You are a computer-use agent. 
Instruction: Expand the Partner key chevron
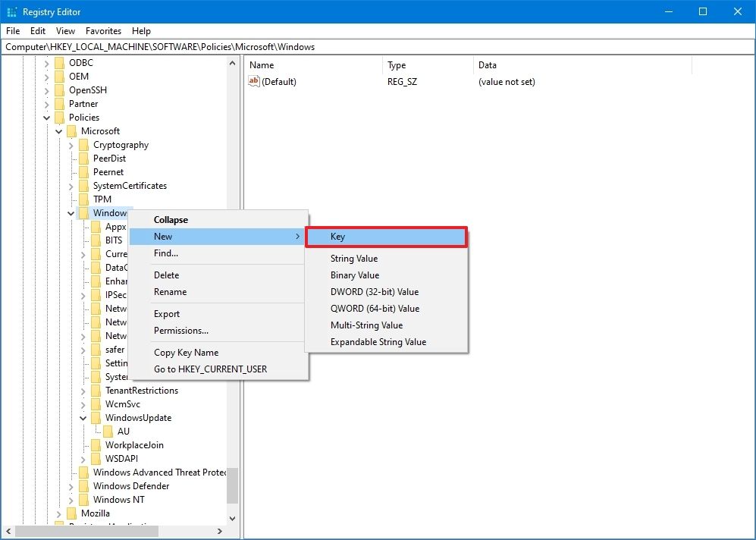tap(47, 103)
